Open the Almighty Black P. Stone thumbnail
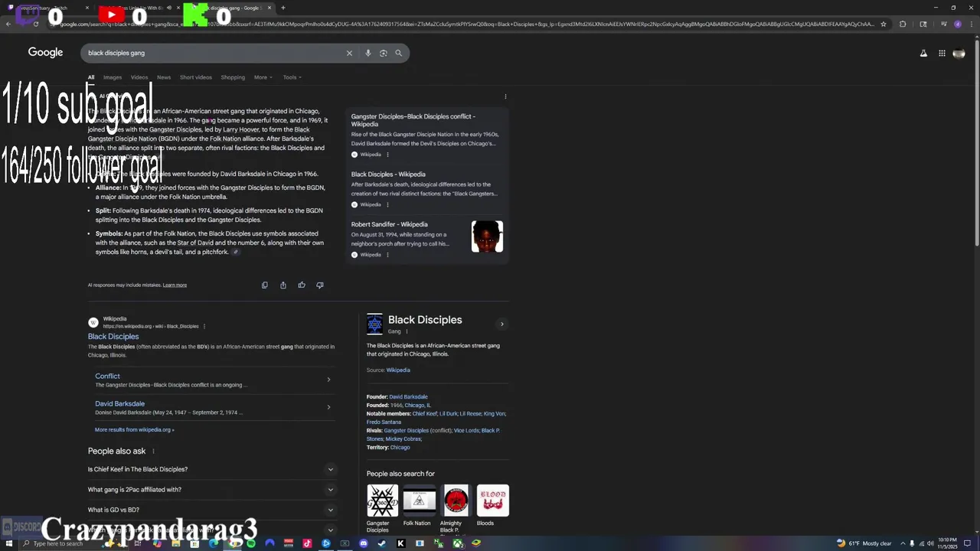Screen dimensions: 980x551 [x=456, y=500]
